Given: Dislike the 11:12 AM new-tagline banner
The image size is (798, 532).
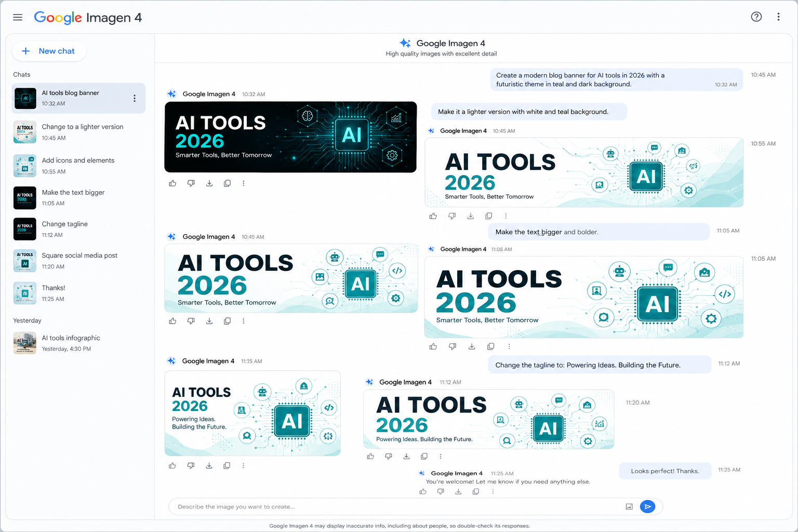Looking at the screenshot, I should tap(389, 457).
